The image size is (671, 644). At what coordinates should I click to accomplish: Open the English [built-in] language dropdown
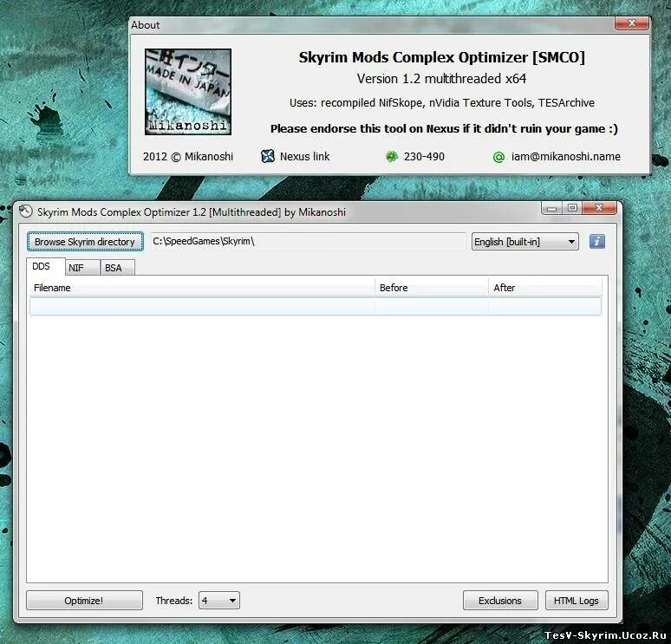524,242
